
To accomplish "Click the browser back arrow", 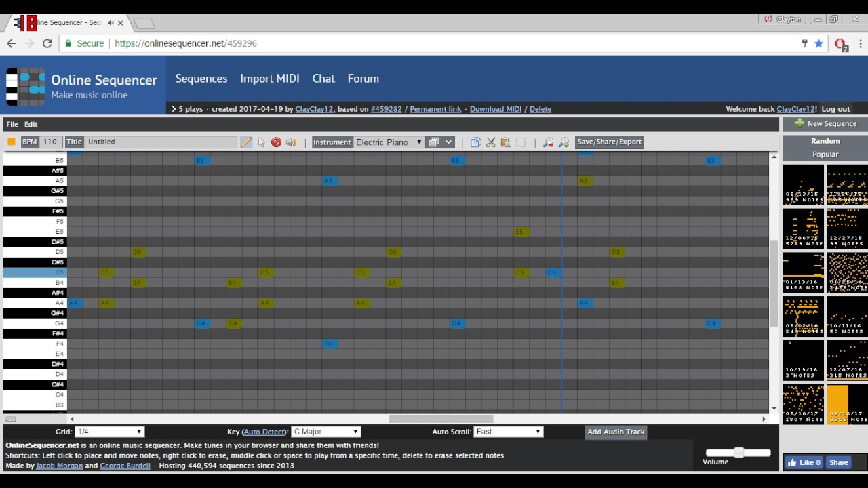I will [12, 43].
